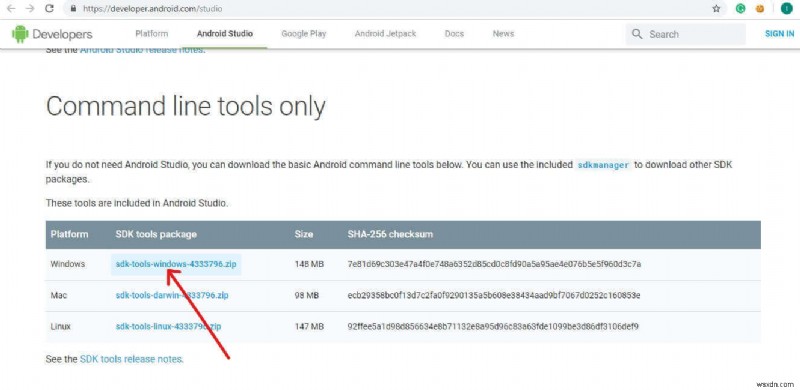Download sdk-tools-darwin-4333796.zip
The height and width of the screenshot is (390, 800).
tap(172, 296)
